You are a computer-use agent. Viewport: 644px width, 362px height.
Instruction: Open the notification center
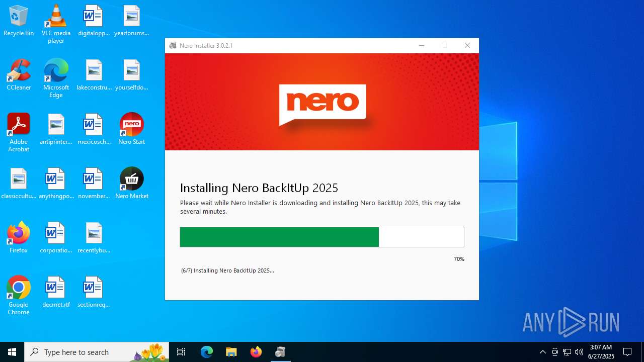pyautogui.click(x=627, y=352)
